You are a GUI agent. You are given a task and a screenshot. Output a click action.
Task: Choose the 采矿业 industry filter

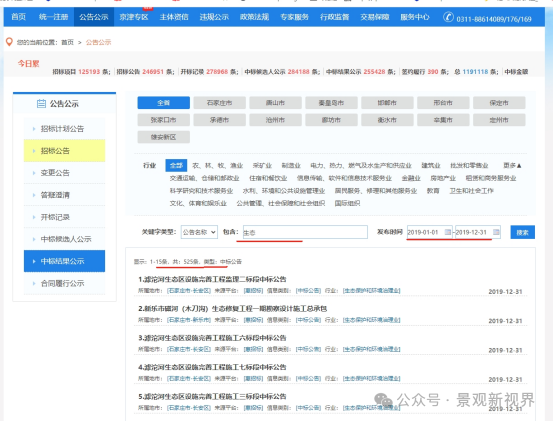[x=262, y=165]
